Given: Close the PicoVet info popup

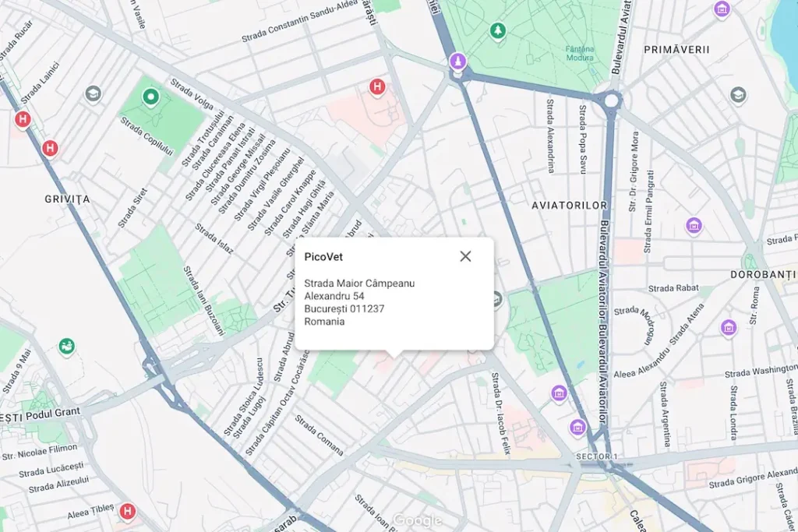Looking at the screenshot, I should coord(465,256).
